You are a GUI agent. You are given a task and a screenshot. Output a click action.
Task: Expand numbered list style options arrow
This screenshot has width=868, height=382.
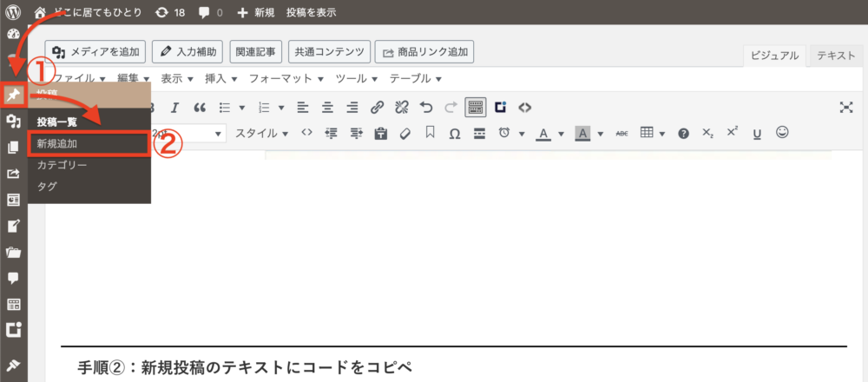[x=281, y=108]
